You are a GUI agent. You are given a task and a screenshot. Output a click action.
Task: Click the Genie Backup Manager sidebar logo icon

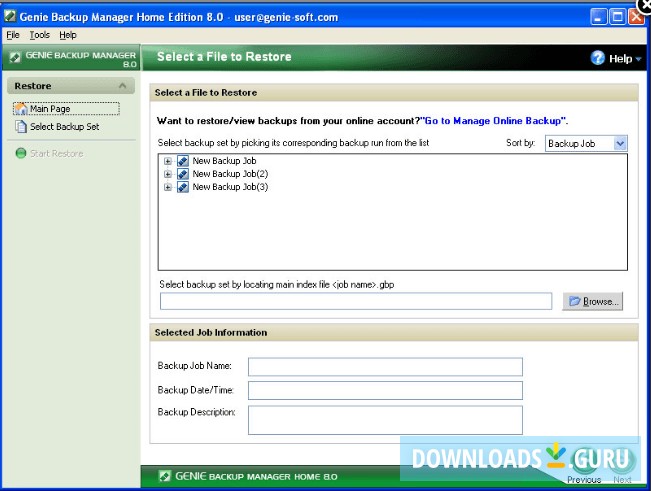click(15, 58)
